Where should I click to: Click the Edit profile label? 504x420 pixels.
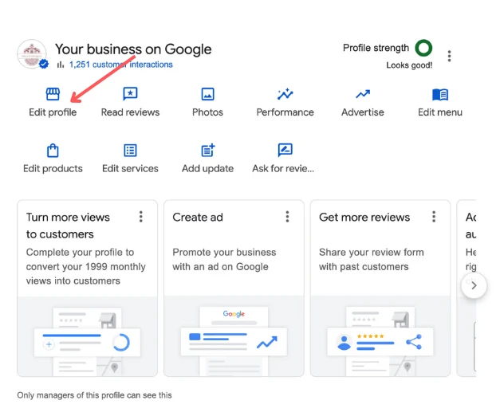[x=53, y=112]
